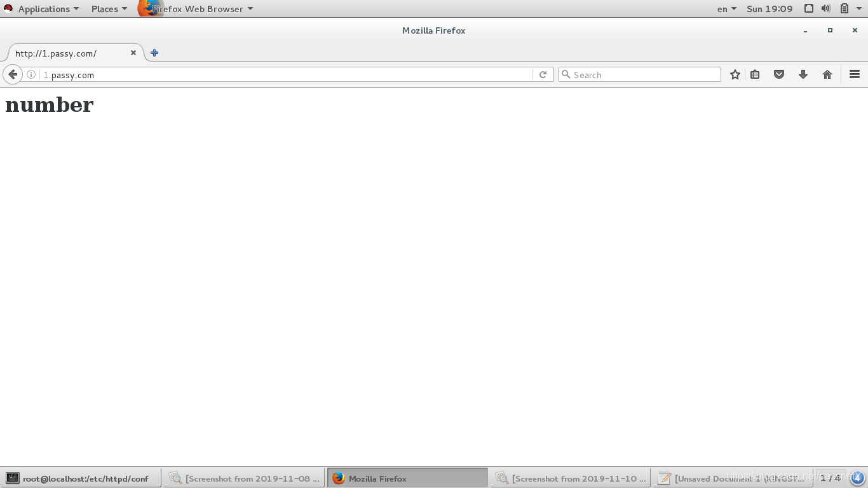
Task: Maximize the Mozilla Firefox window
Action: click(830, 30)
